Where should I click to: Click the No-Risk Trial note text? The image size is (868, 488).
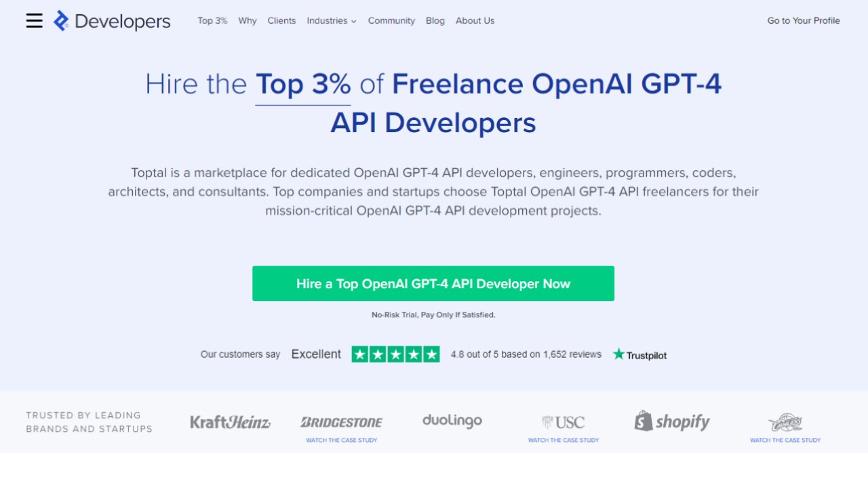click(x=433, y=315)
